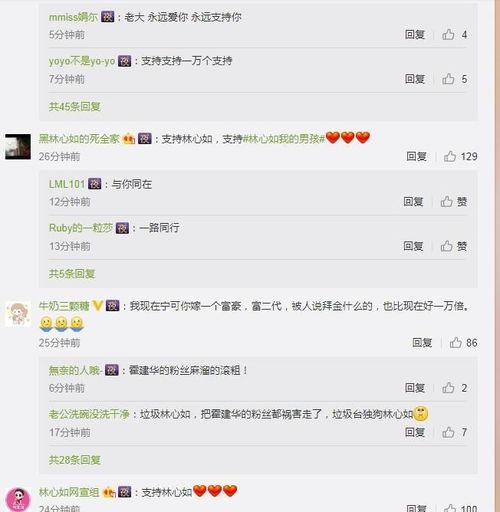Open 黑林心如的死全家's user avatar
This screenshot has width=500, height=512.
[x=18, y=147]
